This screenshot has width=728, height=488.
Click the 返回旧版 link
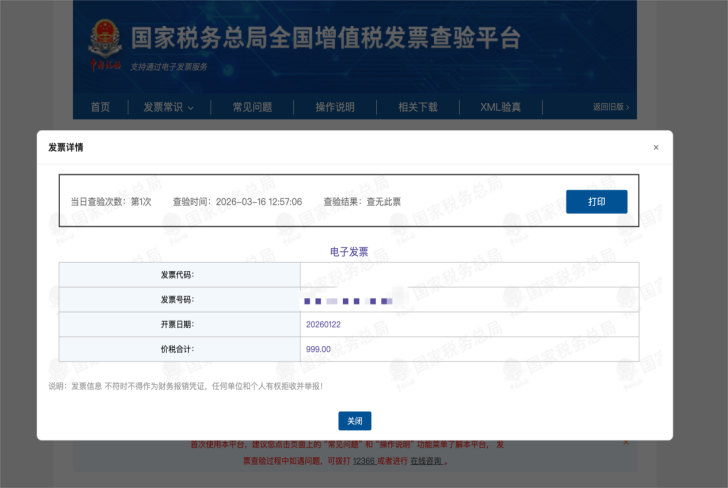pos(611,107)
